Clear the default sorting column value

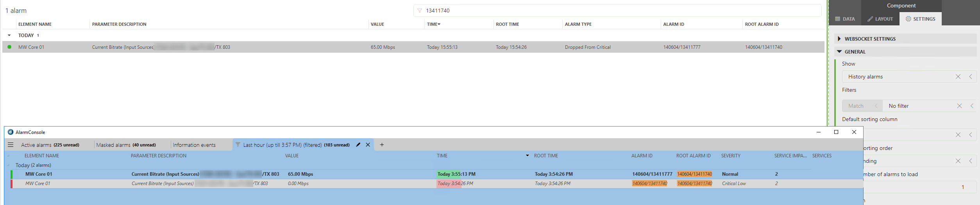pyautogui.click(x=958, y=135)
